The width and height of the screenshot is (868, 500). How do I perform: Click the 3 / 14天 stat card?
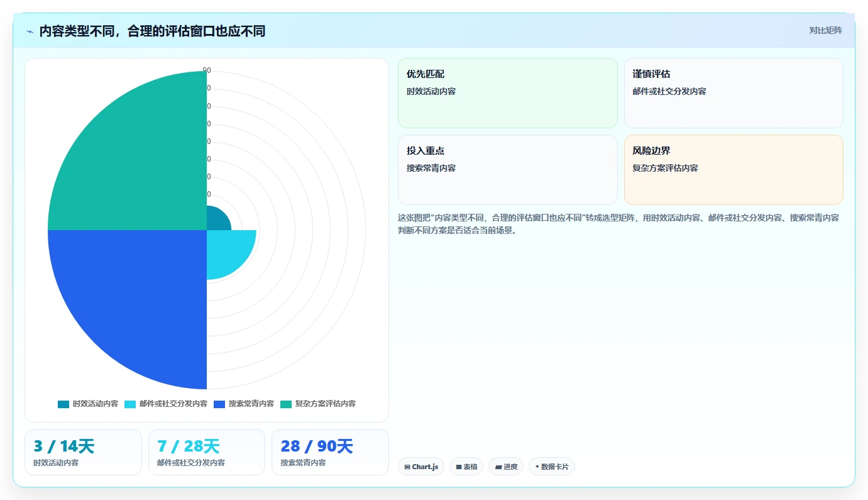tap(83, 452)
